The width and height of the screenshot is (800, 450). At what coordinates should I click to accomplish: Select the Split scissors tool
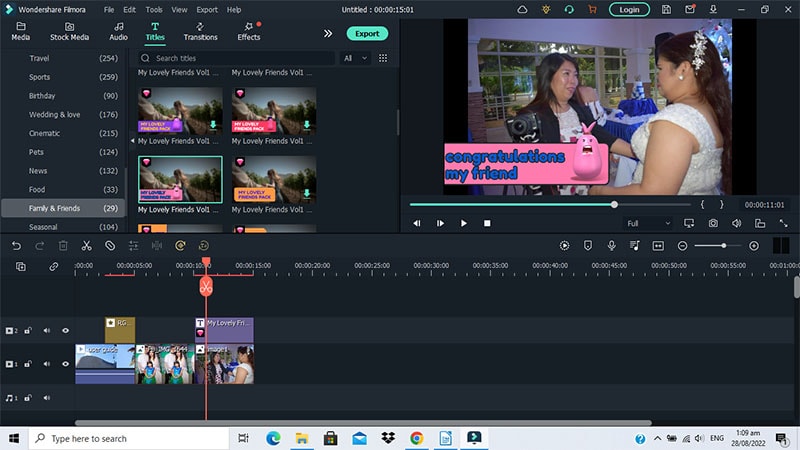click(x=86, y=246)
